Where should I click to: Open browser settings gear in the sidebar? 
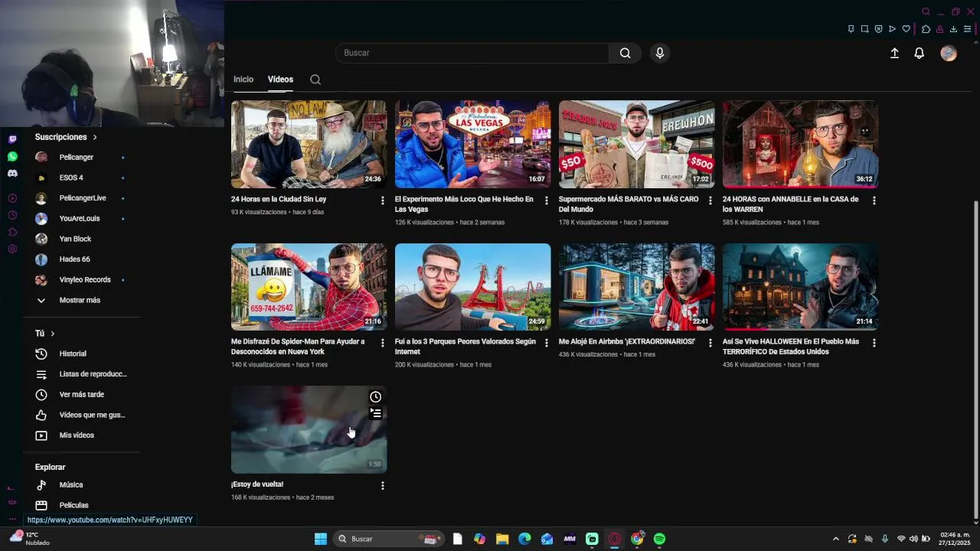point(12,249)
